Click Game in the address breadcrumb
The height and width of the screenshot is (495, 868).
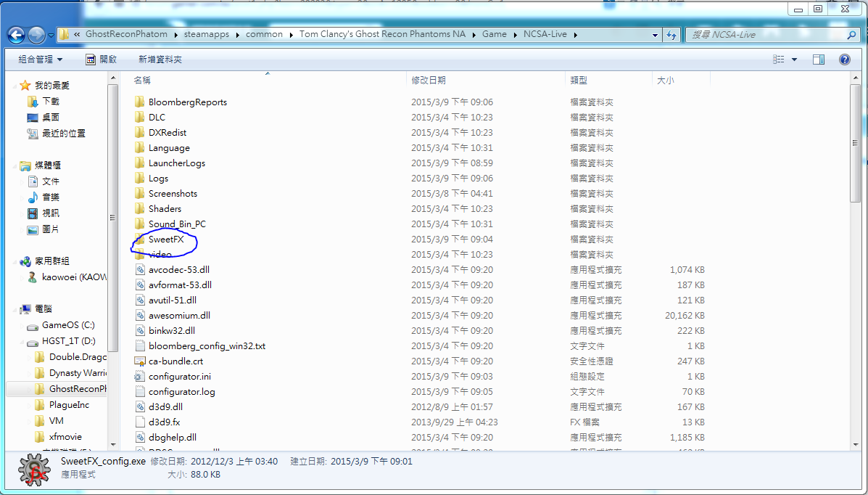point(495,34)
